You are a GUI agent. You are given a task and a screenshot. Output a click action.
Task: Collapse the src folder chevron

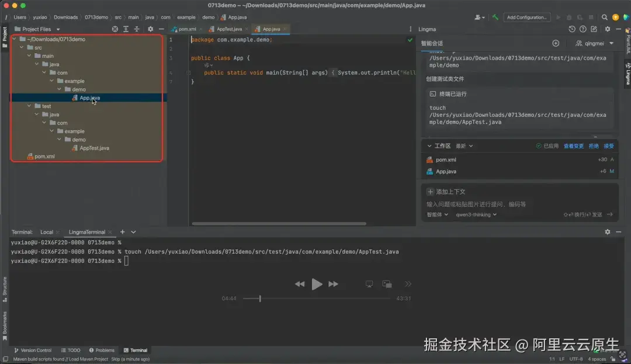click(x=22, y=47)
